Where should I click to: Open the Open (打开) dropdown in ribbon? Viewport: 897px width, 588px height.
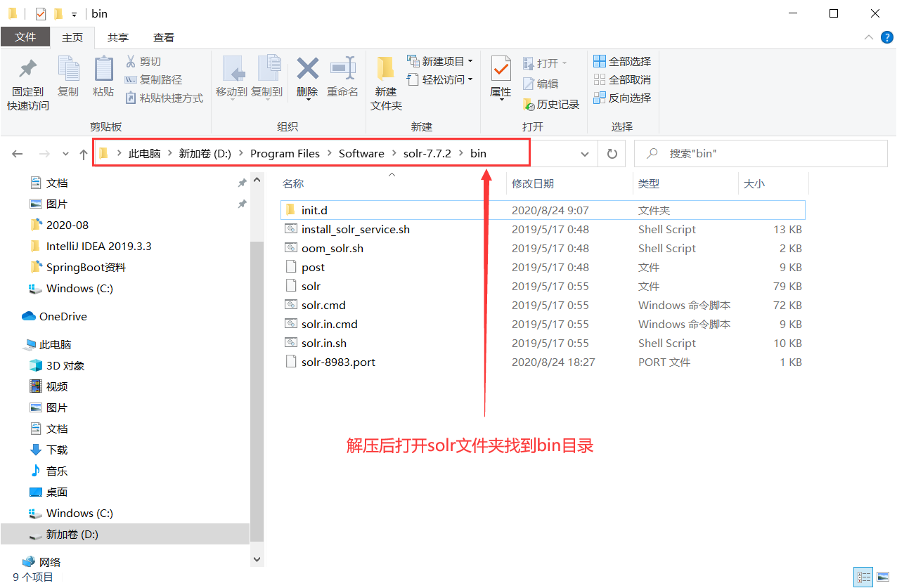[545, 63]
